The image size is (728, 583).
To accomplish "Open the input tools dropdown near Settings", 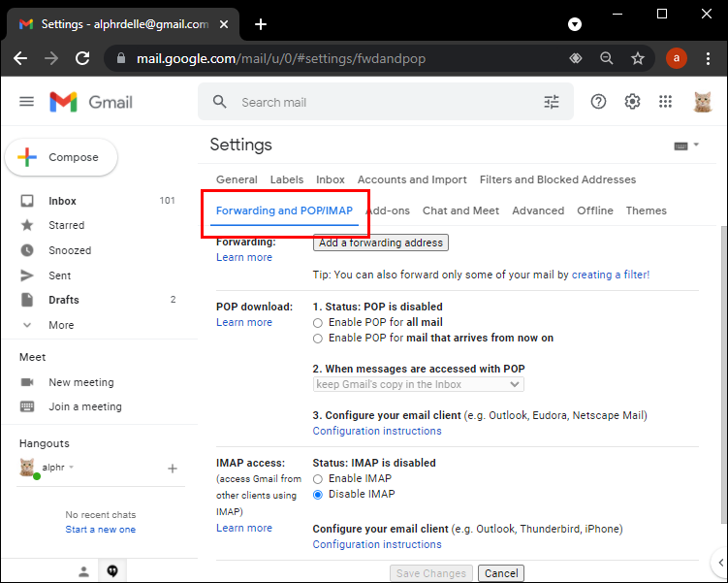I will click(x=686, y=146).
